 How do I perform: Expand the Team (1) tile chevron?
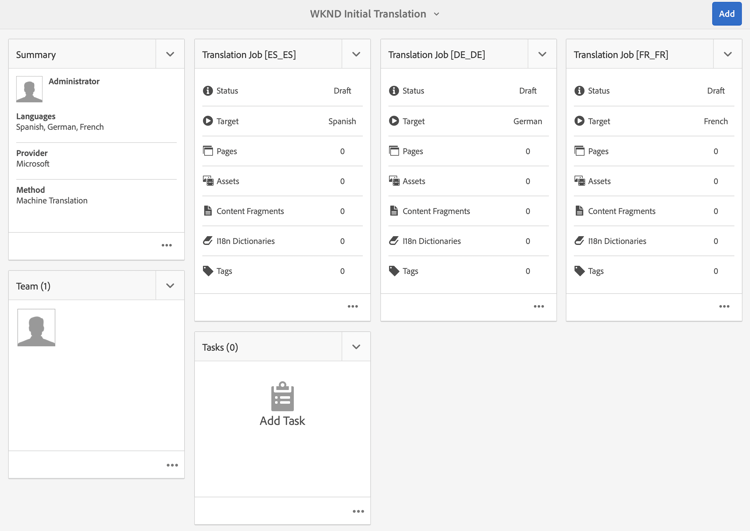point(170,286)
